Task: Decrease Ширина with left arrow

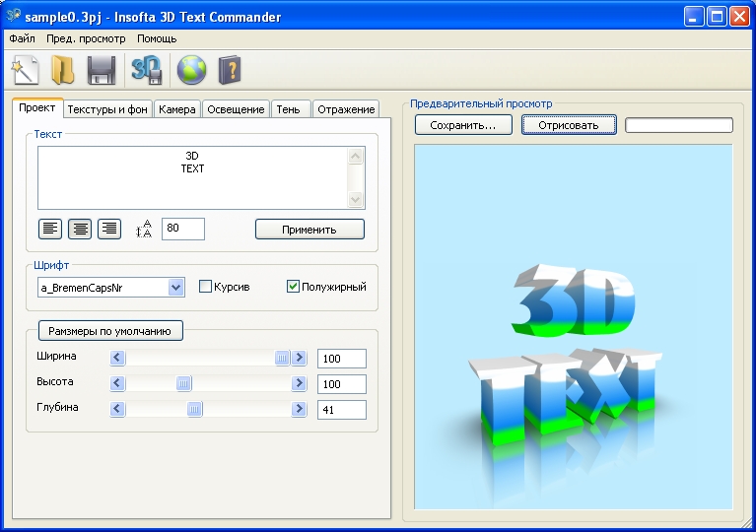Action: click(117, 358)
